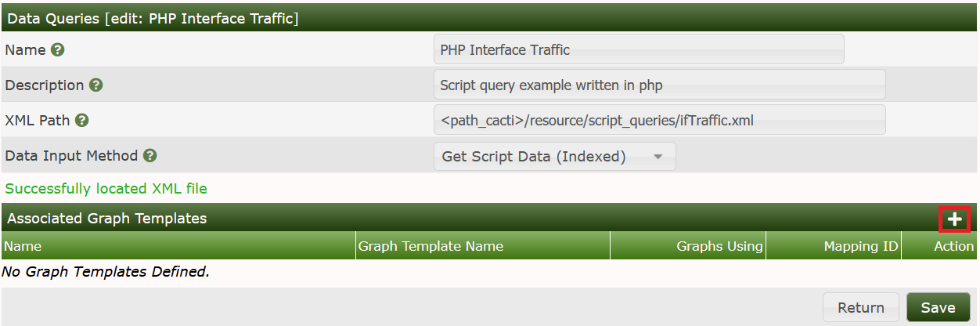Sort by Name column header
The width and height of the screenshot is (980, 326).
pyautogui.click(x=178, y=246)
